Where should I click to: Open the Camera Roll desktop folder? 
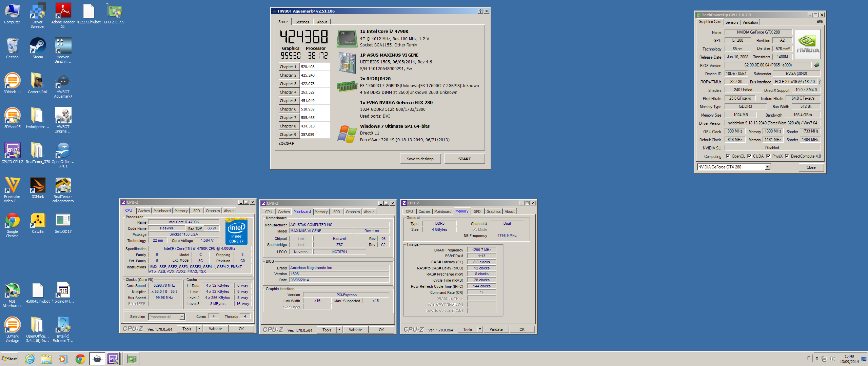tap(38, 83)
